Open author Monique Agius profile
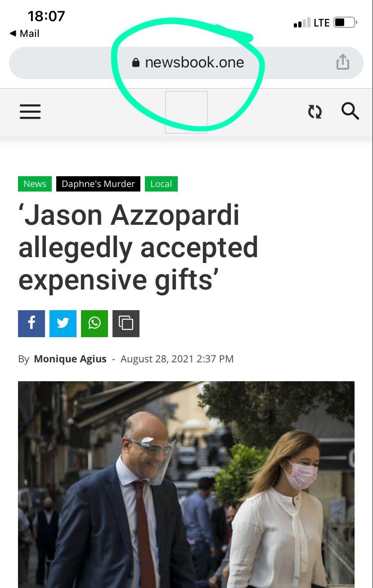 70,359
